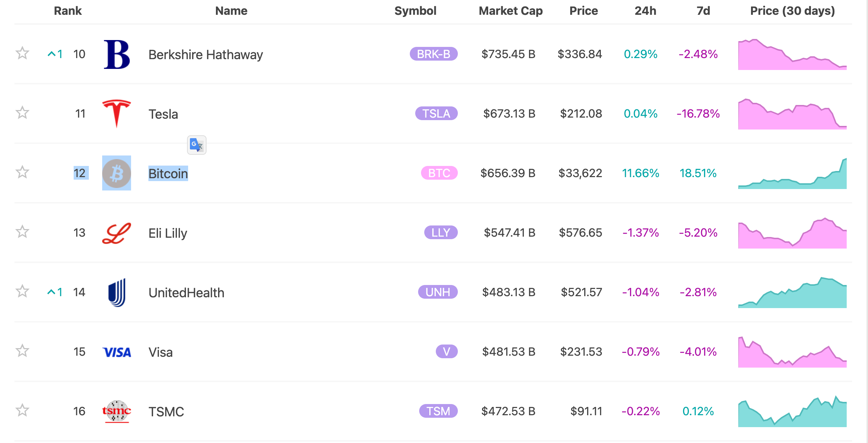The height and width of the screenshot is (443, 868).
Task: Sort table by 7d change header
Action: coord(703,11)
